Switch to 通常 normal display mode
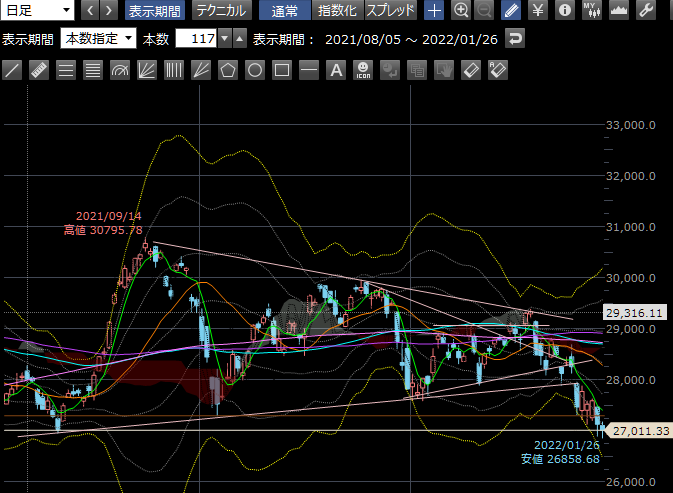The width and height of the screenshot is (673, 493). (x=284, y=11)
